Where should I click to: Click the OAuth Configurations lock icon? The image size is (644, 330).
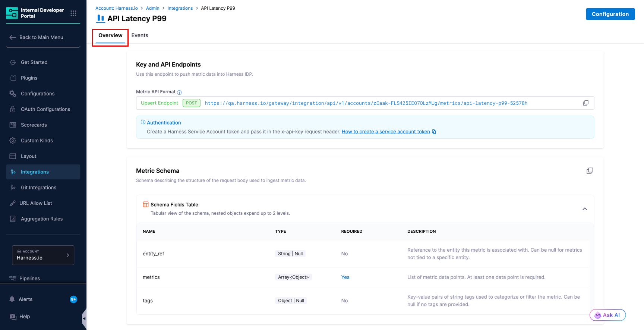13,109
